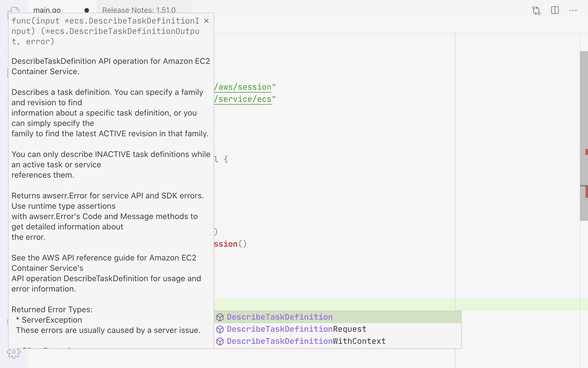Click the file icon behind the tab bar
Image resolution: width=588 pixels, height=368 pixels.
13,9
